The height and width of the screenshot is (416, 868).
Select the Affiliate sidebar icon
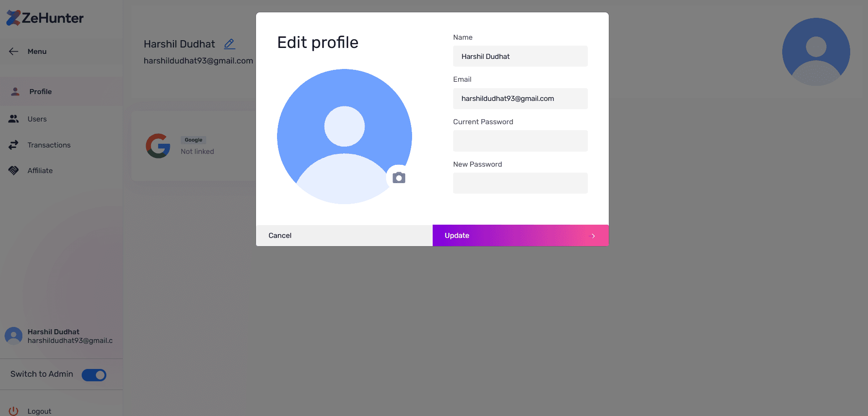[x=13, y=170]
